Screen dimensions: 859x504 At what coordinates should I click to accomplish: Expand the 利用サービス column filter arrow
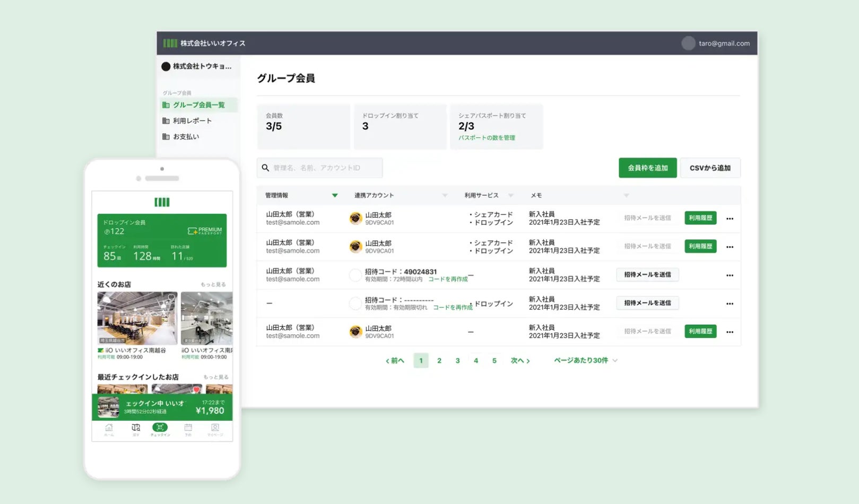click(x=511, y=195)
